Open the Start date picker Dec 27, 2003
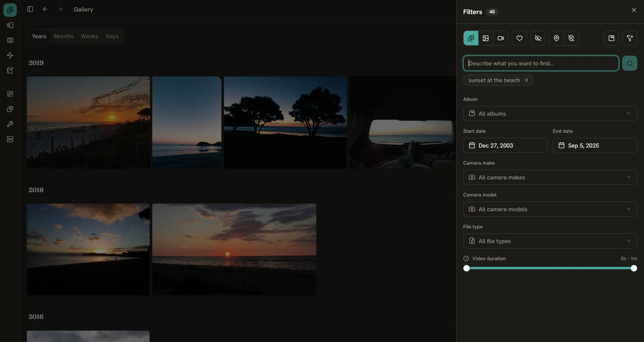This screenshot has width=644, height=342. [x=505, y=146]
